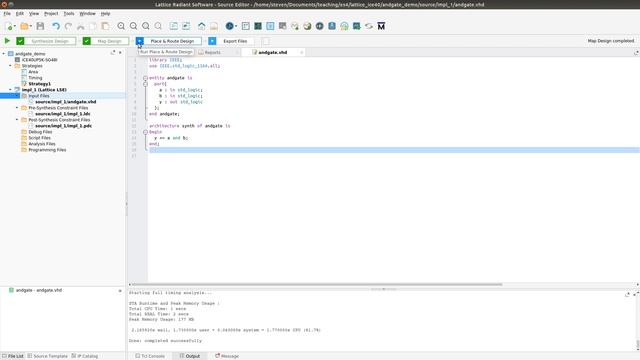Click the Zoom Out magnifier icon
Image resolution: width=640 pixels, height=360 pixels.
click(x=133, y=26)
